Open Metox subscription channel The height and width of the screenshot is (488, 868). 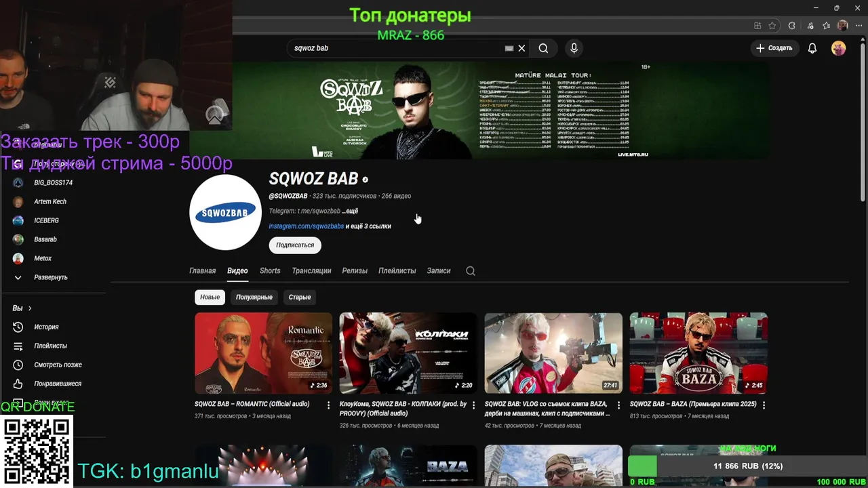(43, 258)
